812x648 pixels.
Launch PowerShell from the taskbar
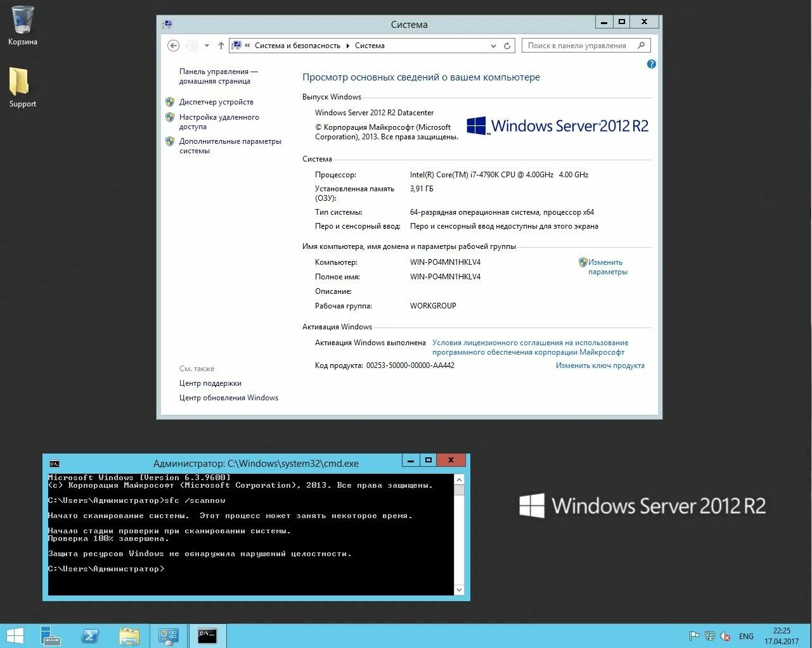89,636
